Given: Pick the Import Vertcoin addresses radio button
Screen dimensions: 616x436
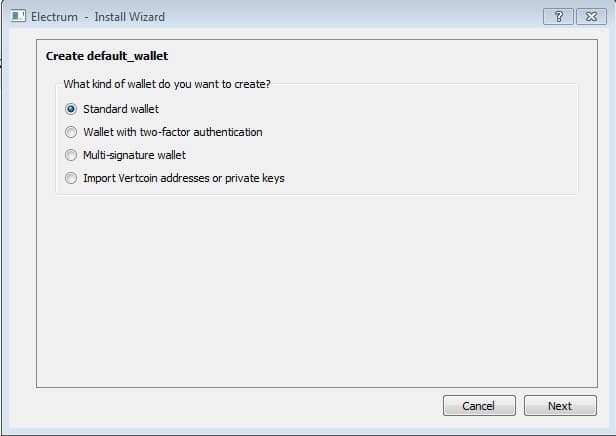Looking at the screenshot, I should 71,178.
